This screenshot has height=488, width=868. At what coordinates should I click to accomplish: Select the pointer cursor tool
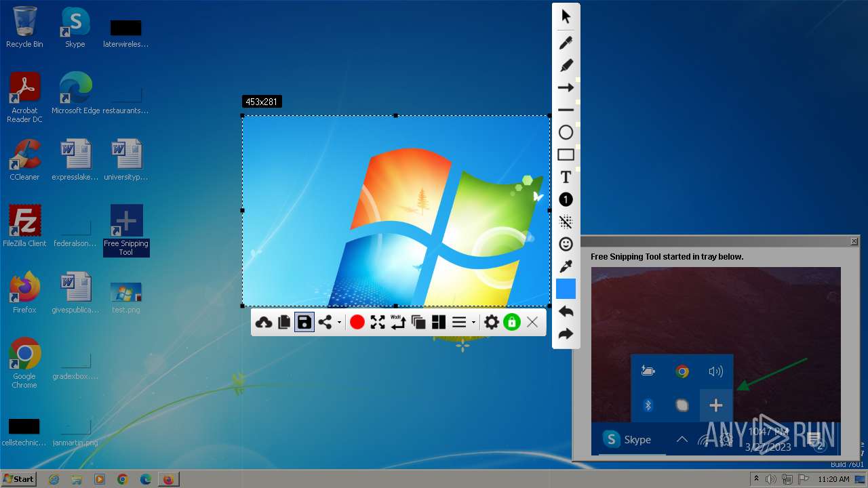point(566,17)
